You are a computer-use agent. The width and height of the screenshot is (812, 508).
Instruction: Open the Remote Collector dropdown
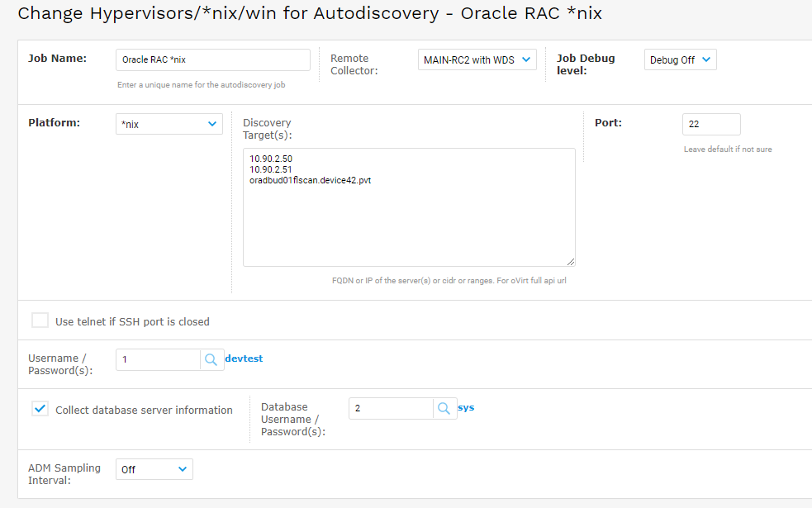click(477, 59)
